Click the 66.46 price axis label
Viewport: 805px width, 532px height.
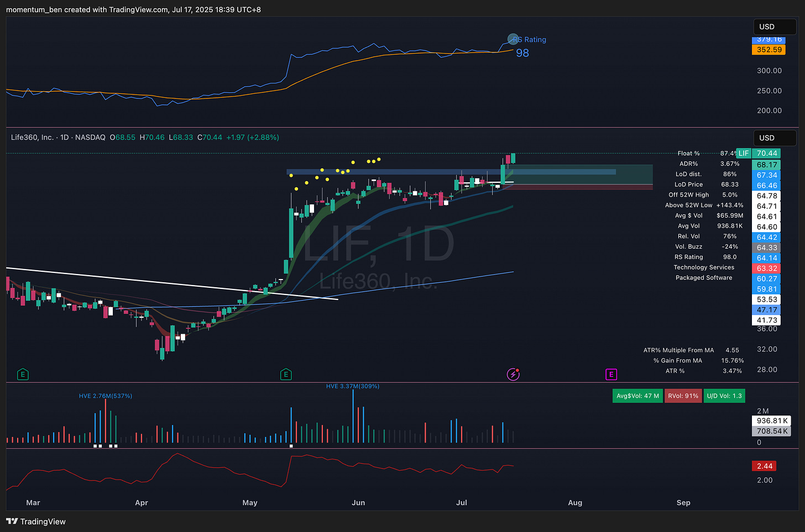[767, 186]
